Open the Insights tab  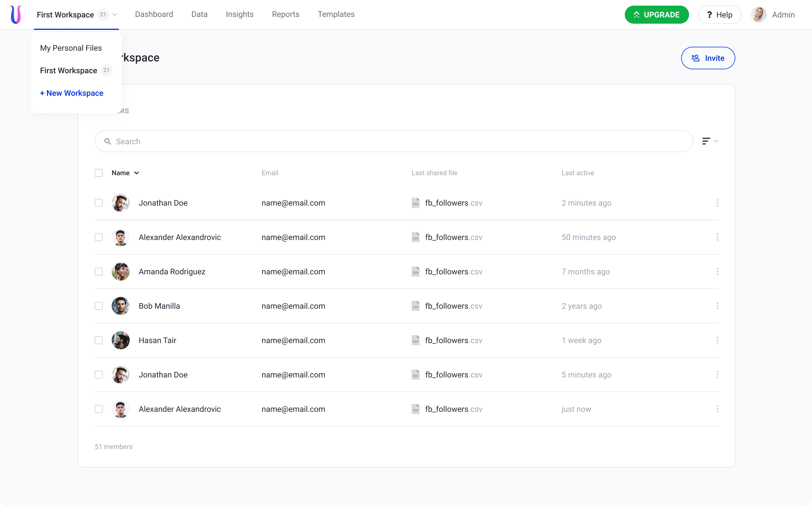240,14
